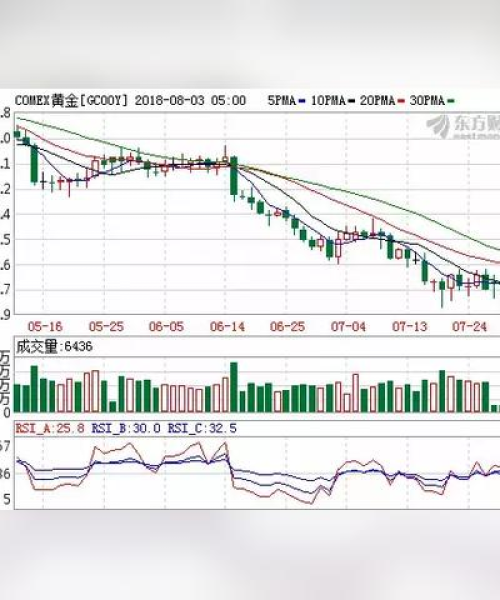The height and width of the screenshot is (600, 500).
Task: Click the 2018-08-03 05:00 timestamp
Action: 191,101
